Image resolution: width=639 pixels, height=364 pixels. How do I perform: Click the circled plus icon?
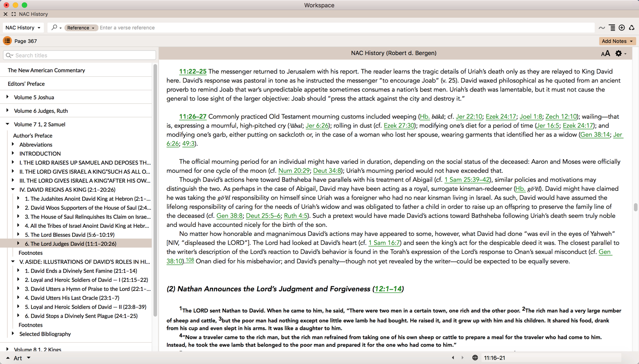(x=622, y=28)
